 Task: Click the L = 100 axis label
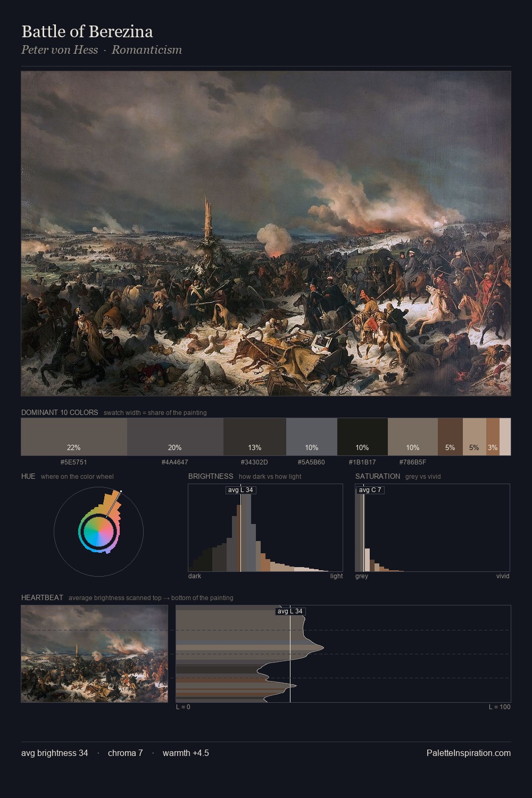click(500, 707)
